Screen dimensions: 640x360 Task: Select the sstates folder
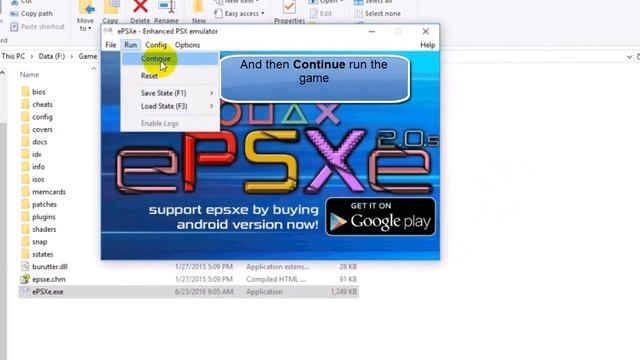tap(42, 254)
